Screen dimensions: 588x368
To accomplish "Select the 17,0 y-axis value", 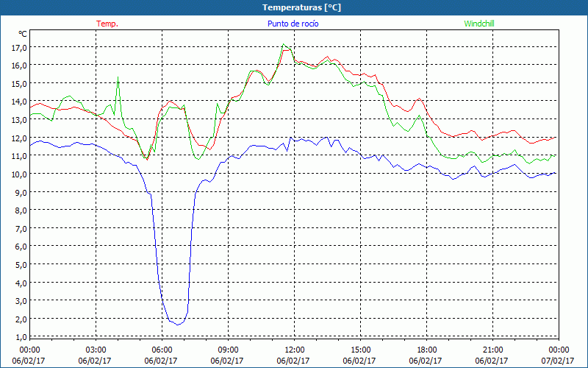I will 19,48.
